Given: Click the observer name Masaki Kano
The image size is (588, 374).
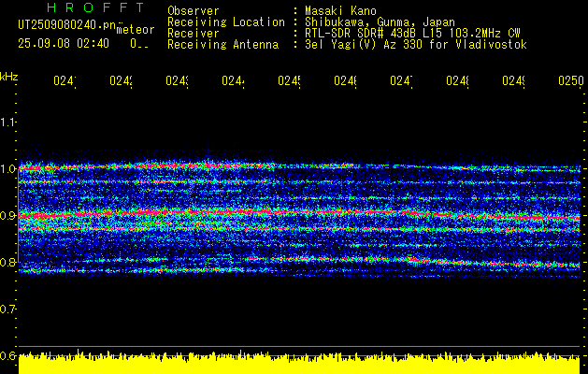Looking at the screenshot, I should 340,10.
